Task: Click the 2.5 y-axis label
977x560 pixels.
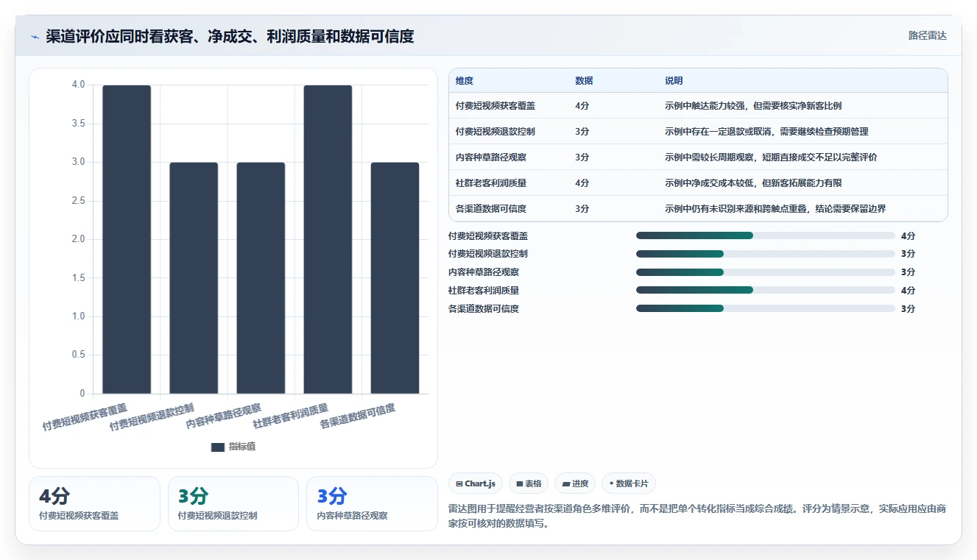Action: (x=78, y=201)
